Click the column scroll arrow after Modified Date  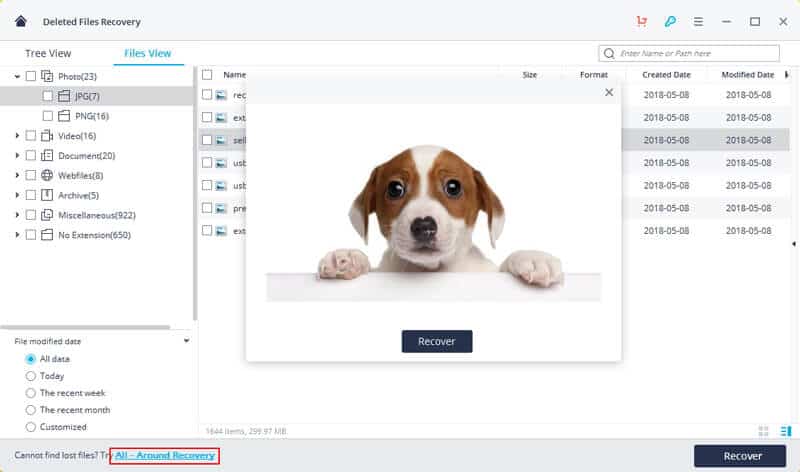[x=786, y=75]
